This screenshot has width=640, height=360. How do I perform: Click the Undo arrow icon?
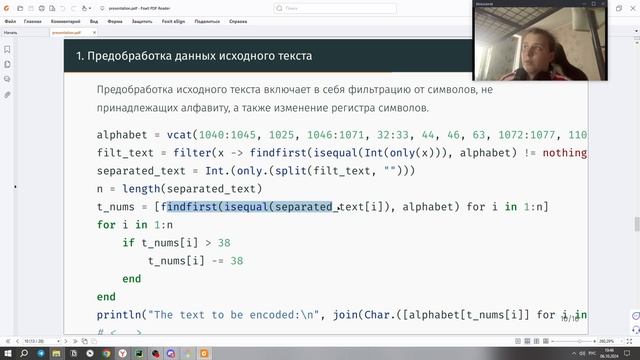tap(62, 8)
